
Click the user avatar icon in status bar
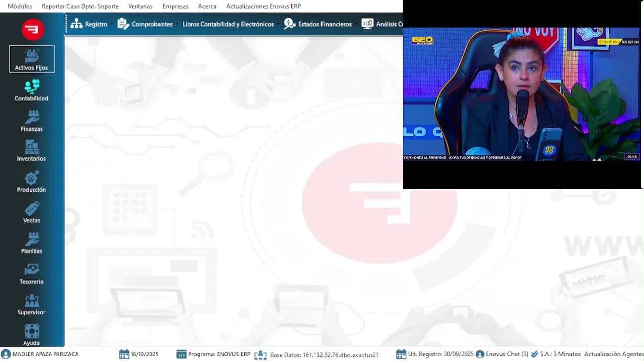(x=6, y=354)
